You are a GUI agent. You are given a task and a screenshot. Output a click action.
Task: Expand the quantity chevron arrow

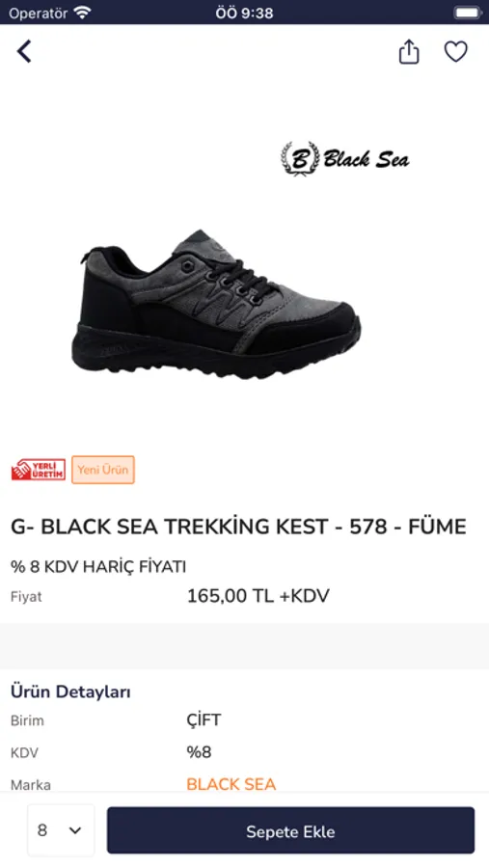(x=75, y=830)
